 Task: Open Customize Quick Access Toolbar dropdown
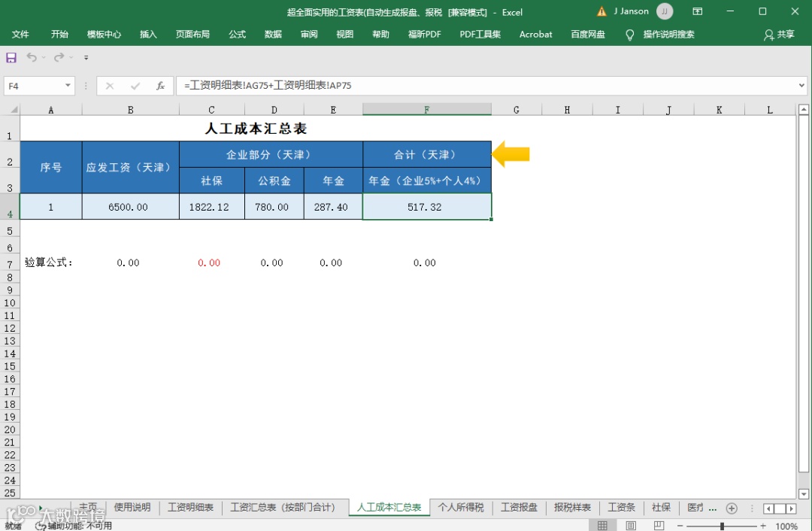86,57
